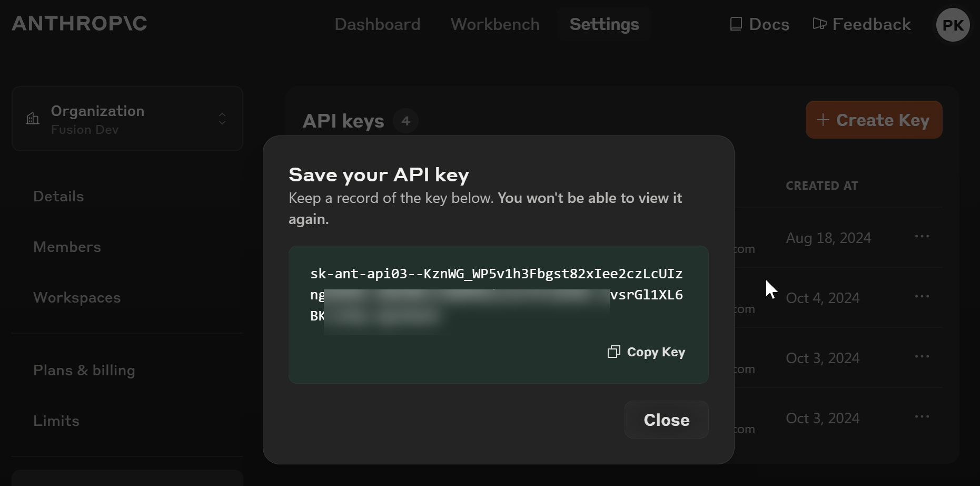Open the last row's three-dot actions menu
This screenshot has height=486, width=980.
coord(922,416)
